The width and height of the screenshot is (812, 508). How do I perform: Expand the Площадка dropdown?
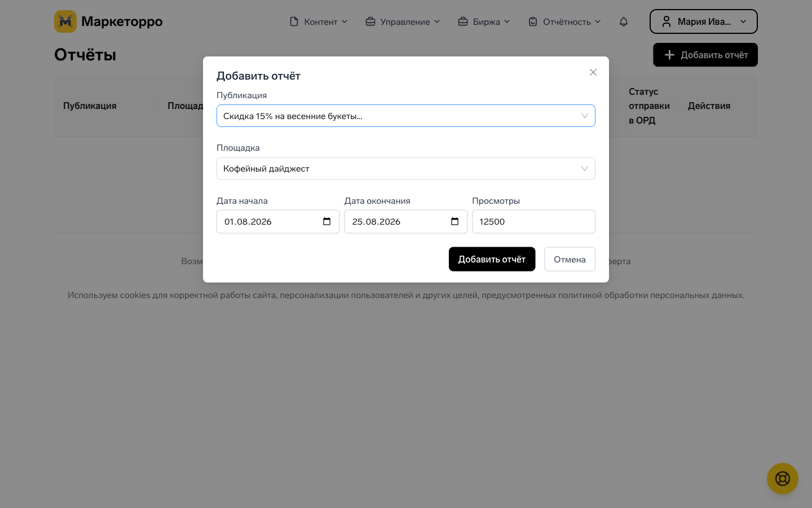pos(406,168)
